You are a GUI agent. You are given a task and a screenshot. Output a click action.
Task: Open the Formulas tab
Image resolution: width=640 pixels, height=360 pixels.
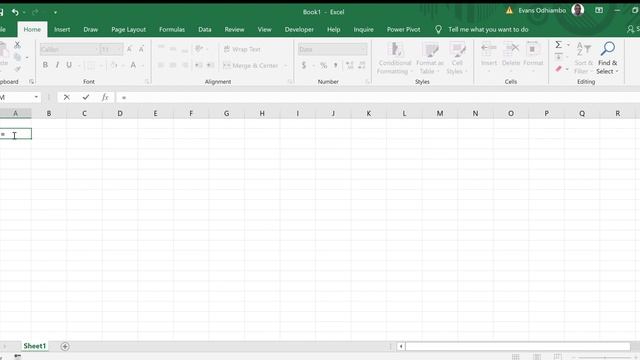coord(172,29)
